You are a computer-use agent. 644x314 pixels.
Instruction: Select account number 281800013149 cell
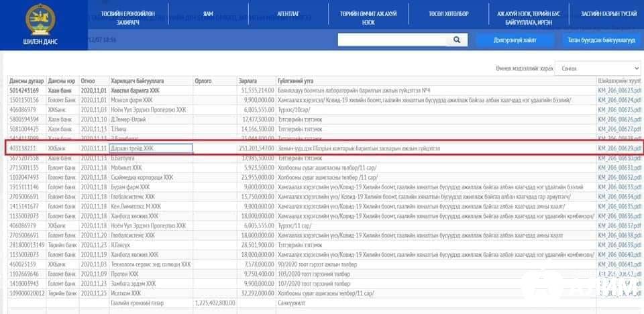point(27,245)
